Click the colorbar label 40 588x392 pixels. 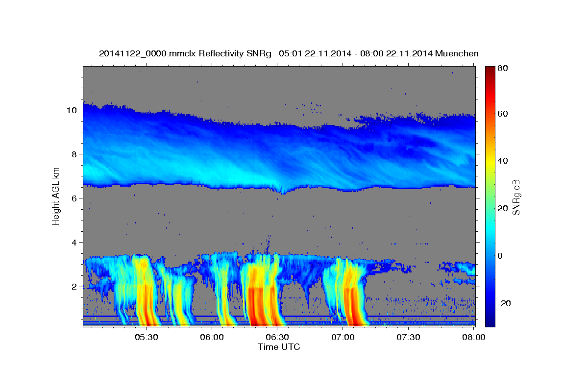point(502,161)
